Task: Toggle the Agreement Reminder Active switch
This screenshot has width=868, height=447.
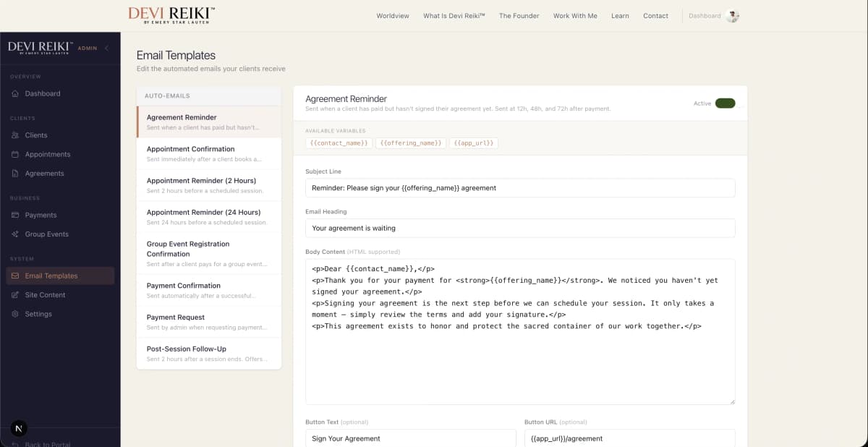Action: click(724, 103)
